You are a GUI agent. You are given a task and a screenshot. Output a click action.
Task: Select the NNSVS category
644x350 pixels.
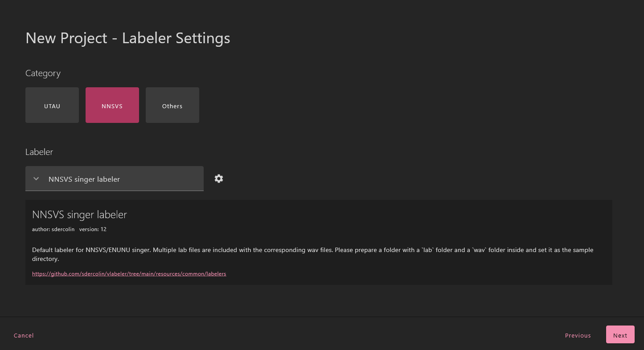tap(112, 105)
